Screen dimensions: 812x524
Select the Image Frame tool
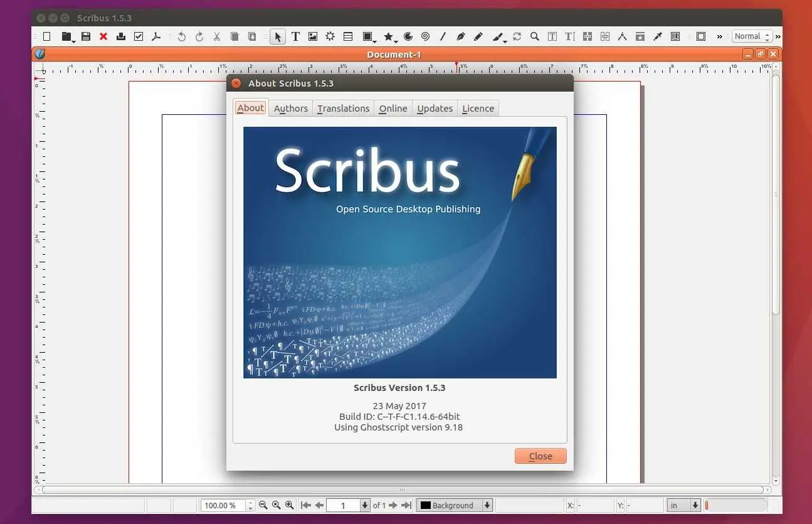pyautogui.click(x=313, y=37)
